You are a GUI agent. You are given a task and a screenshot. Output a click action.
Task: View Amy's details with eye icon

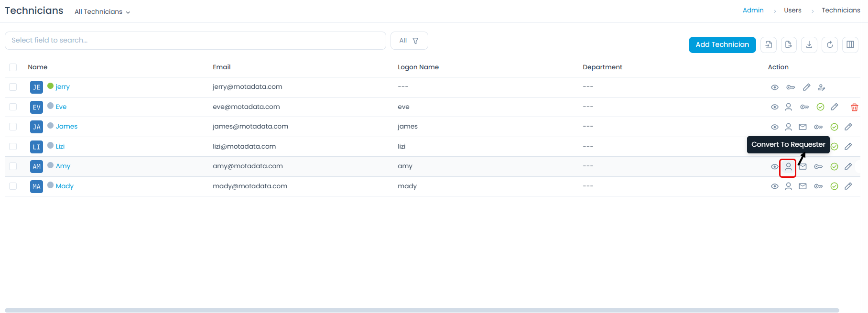coord(775,167)
